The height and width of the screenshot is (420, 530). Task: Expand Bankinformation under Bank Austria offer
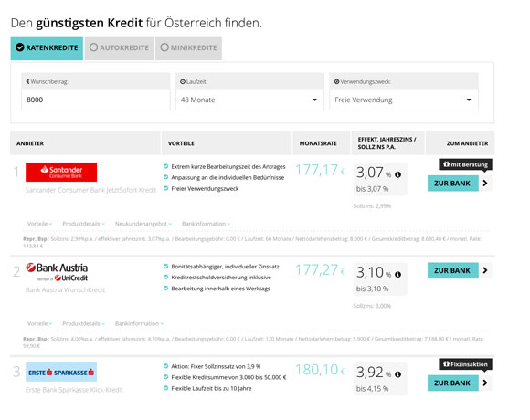pos(139,323)
